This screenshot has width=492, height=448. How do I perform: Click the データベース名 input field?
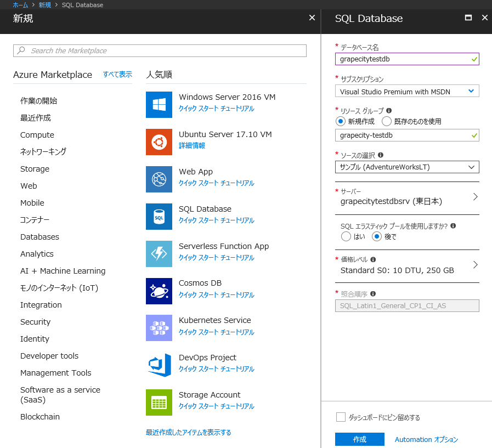click(407, 59)
